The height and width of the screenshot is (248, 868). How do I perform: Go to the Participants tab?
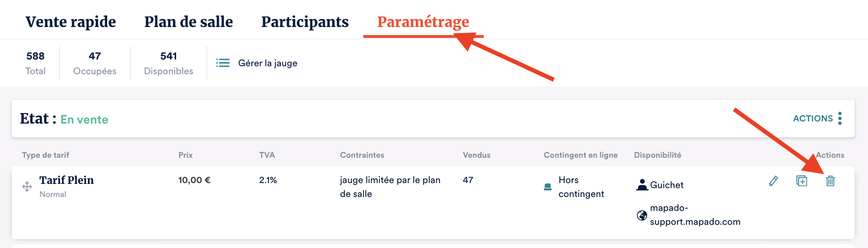tap(305, 22)
